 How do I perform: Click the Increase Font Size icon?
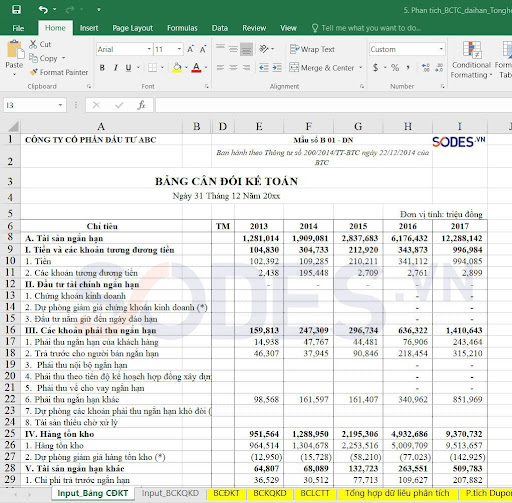click(190, 49)
